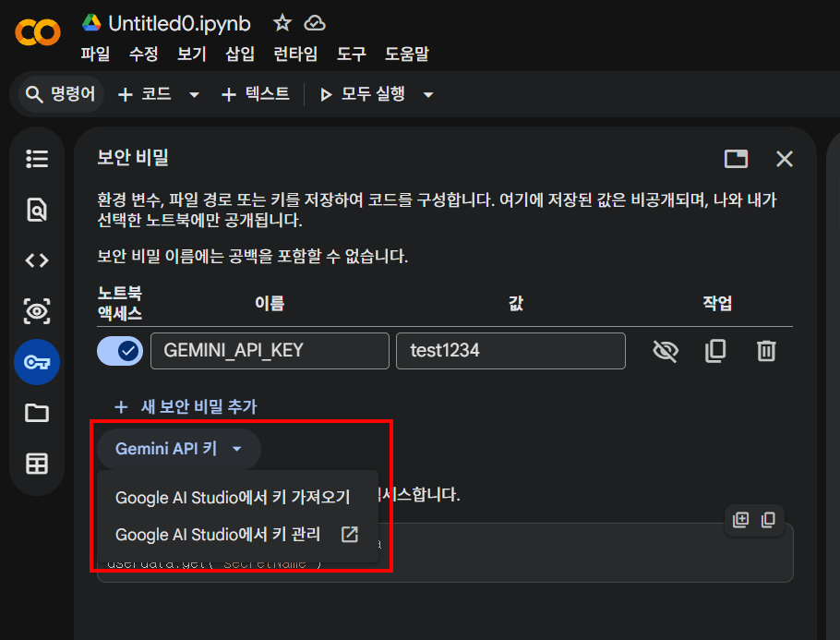Open the Colab home logo

38,32
